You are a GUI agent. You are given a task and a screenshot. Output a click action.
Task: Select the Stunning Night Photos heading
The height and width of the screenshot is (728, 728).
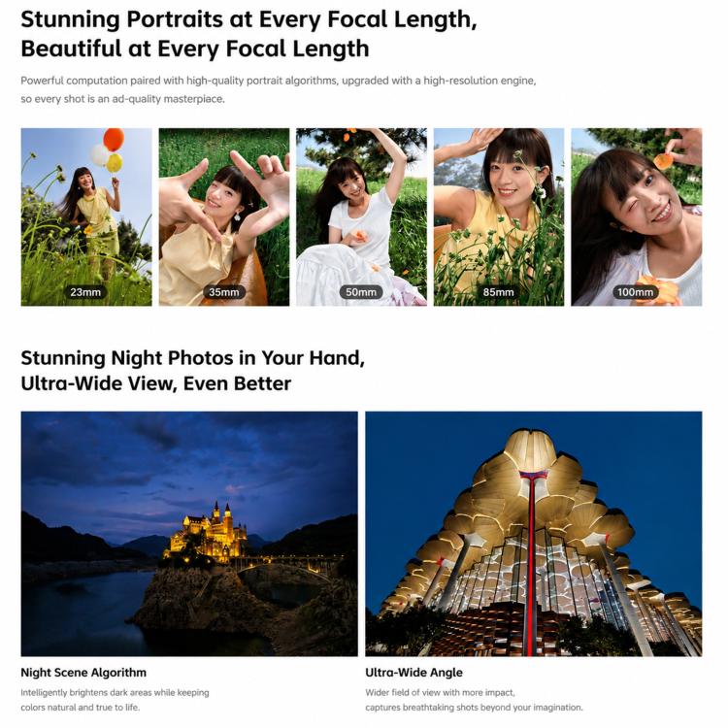(193, 371)
